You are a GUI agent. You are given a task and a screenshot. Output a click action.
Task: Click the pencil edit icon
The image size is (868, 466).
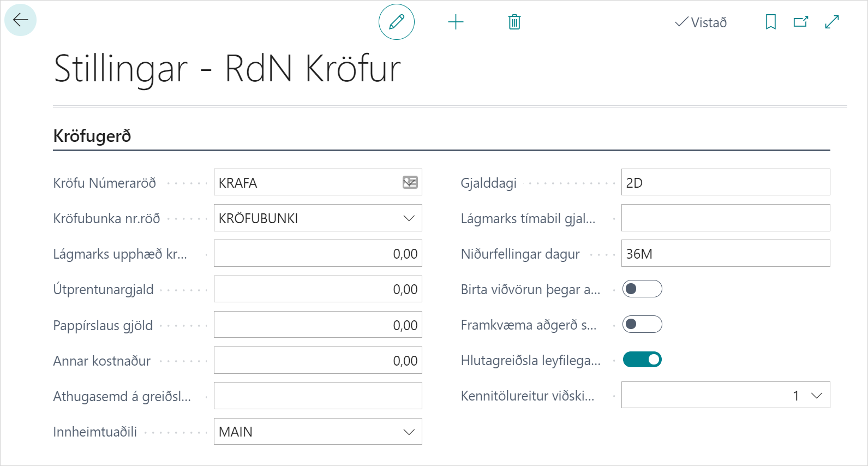(397, 22)
